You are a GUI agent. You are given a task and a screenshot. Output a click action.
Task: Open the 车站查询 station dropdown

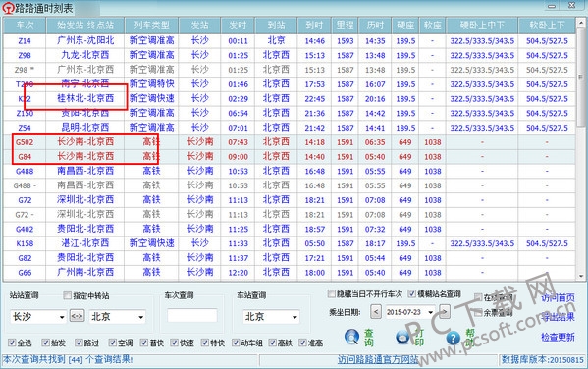295,317
